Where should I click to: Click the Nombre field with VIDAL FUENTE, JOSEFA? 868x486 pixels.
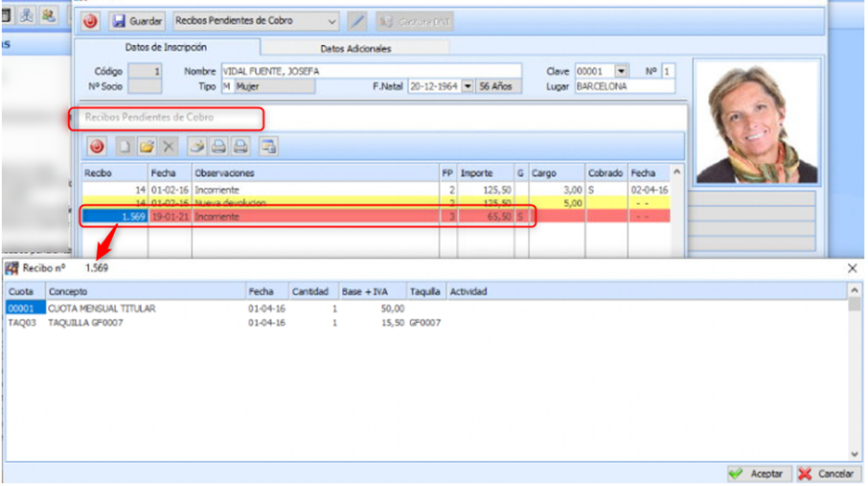coord(370,71)
